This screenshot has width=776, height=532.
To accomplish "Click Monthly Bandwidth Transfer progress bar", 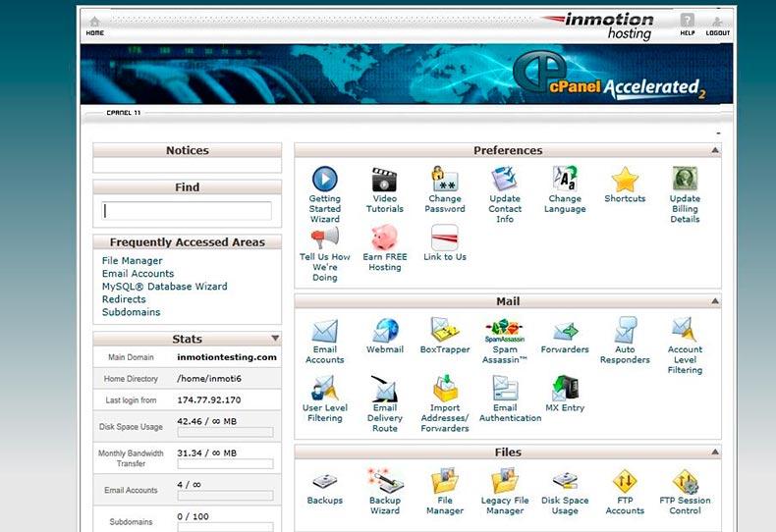I will (225, 463).
